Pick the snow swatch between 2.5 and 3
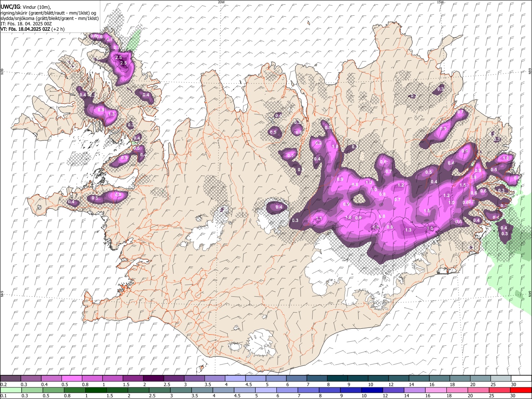The height and width of the screenshot is (399, 532). tap(174, 379)
